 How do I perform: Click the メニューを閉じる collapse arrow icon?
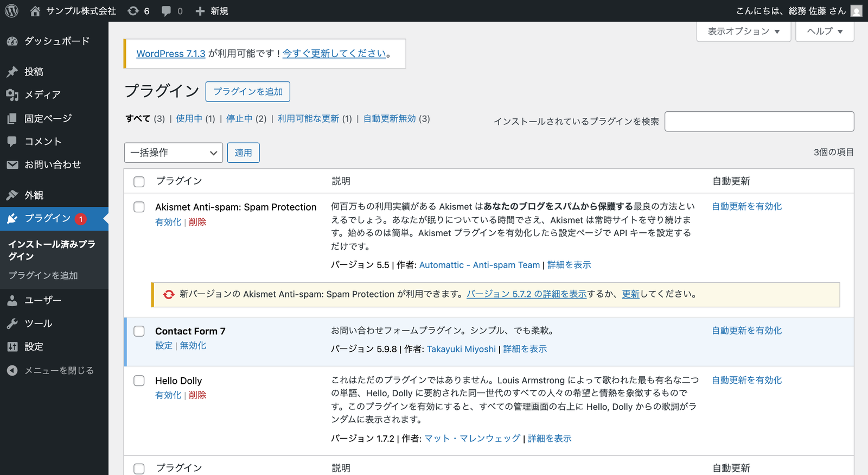coord(12,370)
